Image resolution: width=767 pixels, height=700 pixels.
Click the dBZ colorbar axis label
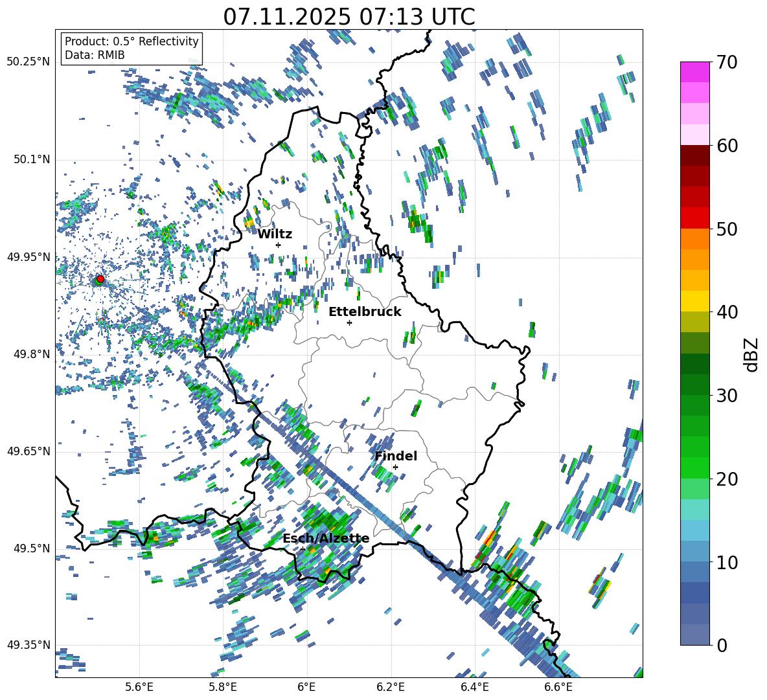tap(752, 354)
